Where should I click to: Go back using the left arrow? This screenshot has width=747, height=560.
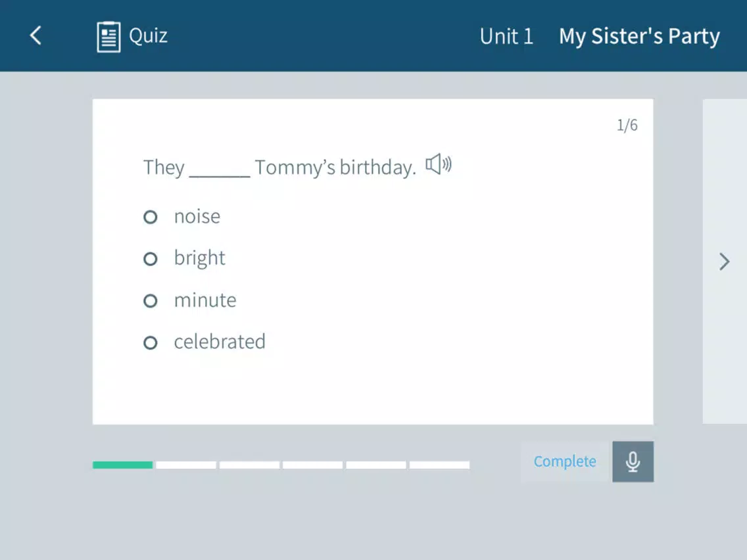point(36,35)
